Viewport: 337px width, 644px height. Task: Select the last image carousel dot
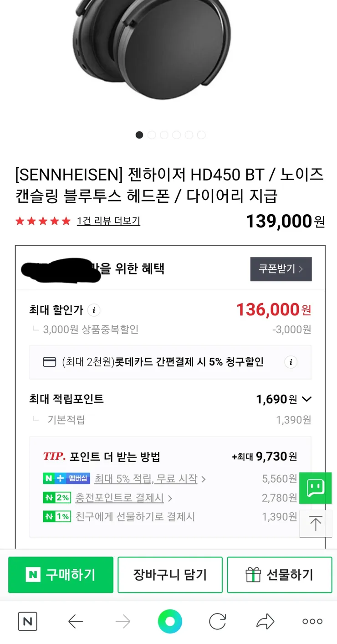tap(201, 135)
